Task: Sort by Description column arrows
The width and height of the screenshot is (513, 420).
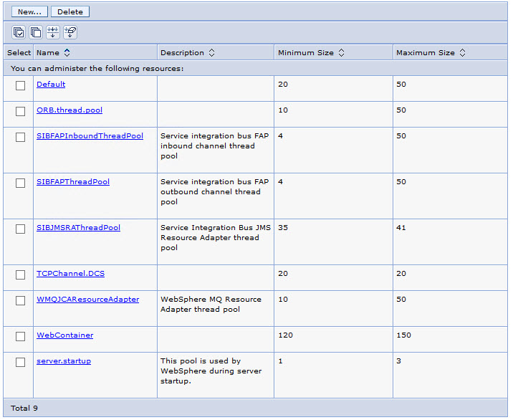Action: click(x=211, y=53)
